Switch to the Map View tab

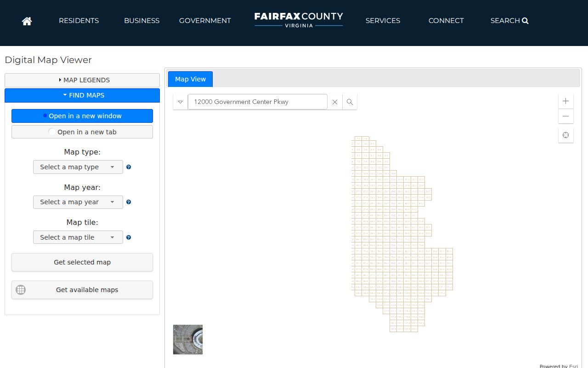(190, 79)
